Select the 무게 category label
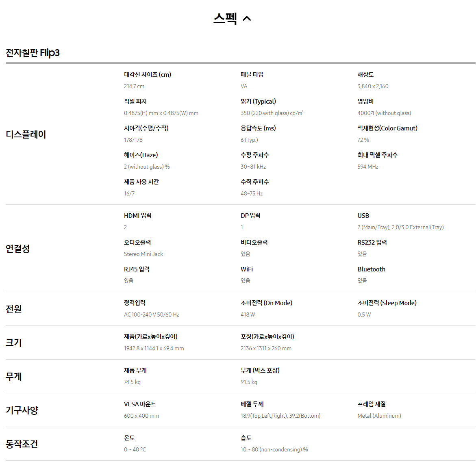Image resolution: width=476 pixels, height=462 pixels. pyautogui.click(x=14, y=376)
